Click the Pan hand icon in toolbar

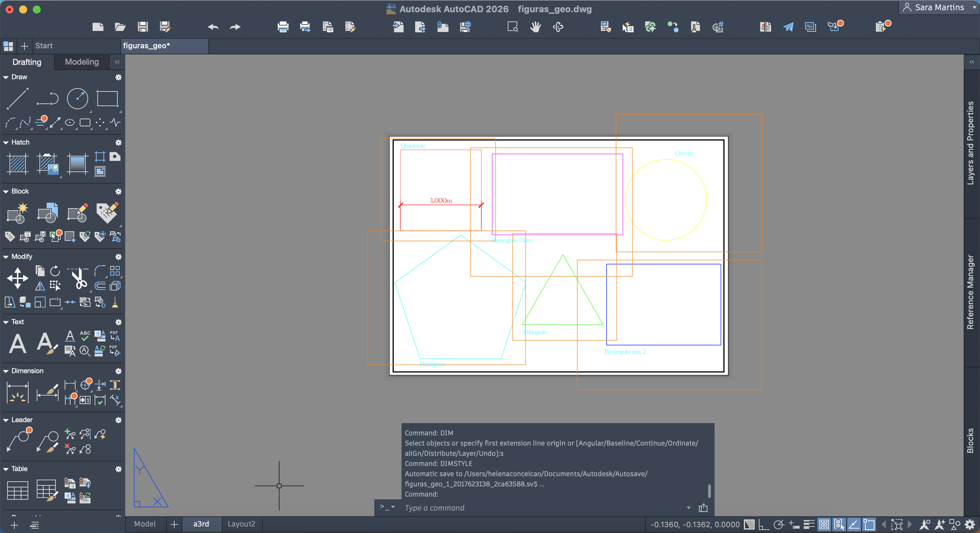(535, 27)
